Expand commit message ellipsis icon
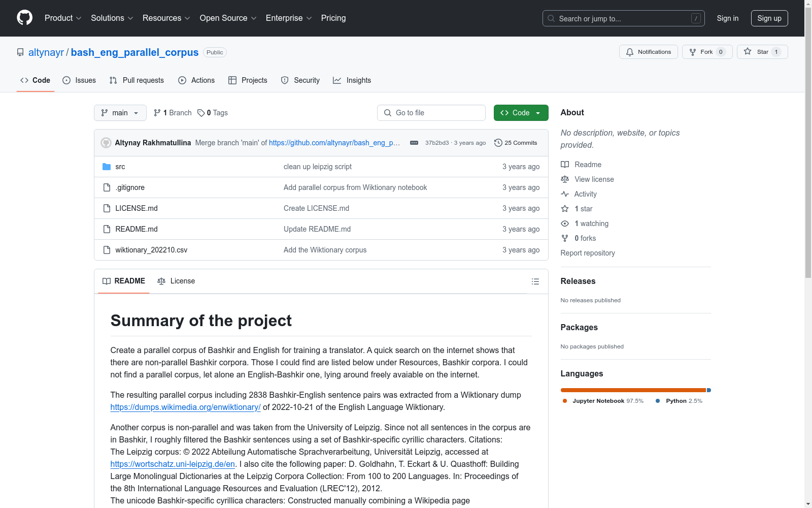 (x=414, y=143)
